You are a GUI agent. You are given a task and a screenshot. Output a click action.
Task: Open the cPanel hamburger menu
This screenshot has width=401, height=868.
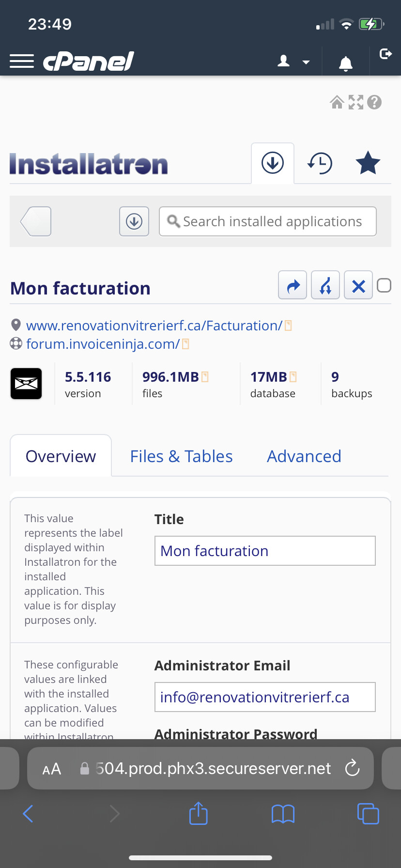pyautogui.click(x=22, y=62)
